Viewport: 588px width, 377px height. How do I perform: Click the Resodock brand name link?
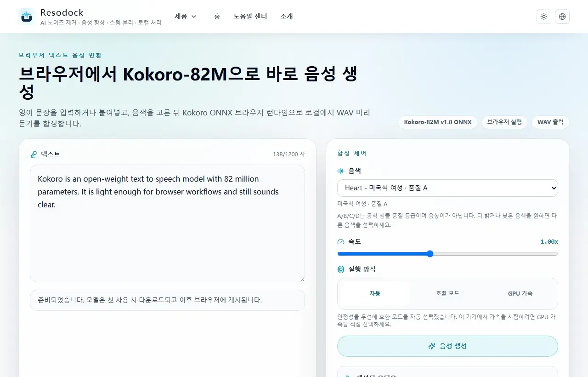(x=62, y=12)
